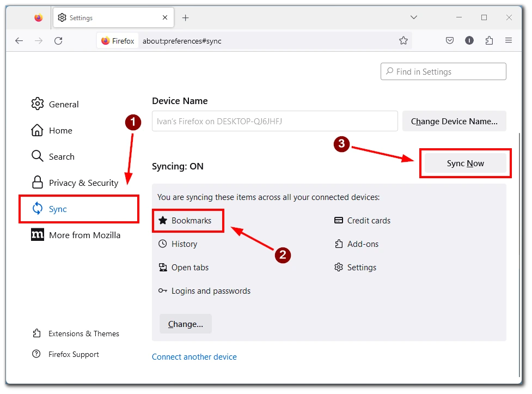Close the Settings tab
This screenshot has height=394, width=532.
click(x=165, y=17)
